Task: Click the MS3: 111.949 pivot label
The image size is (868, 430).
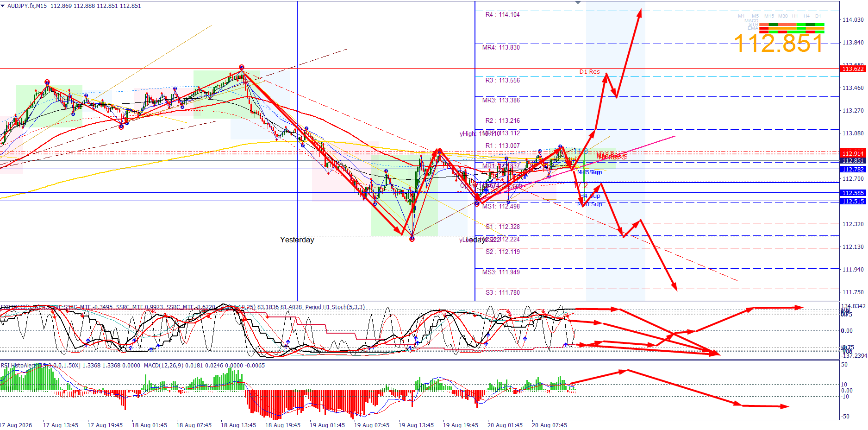Action: coord(501,272)
